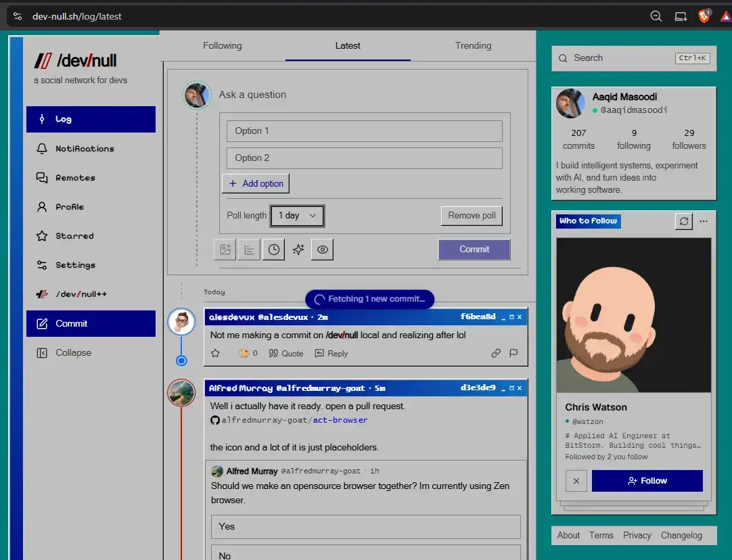Screen dimensions: 732x560
Task: Collapse the sidebar
Action: [91, 353]
